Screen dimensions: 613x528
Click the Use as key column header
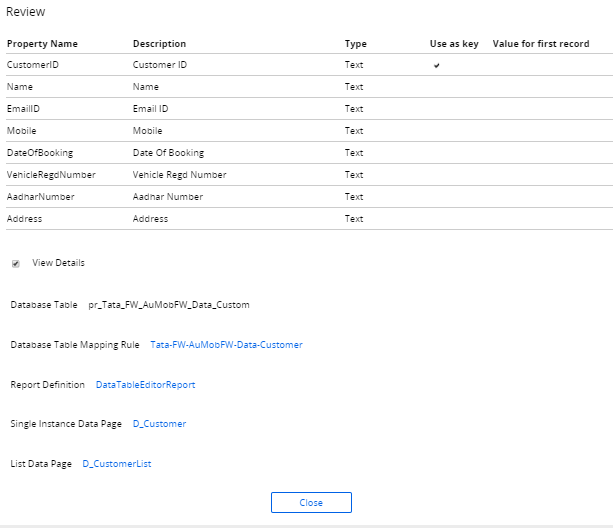click(x=454, y=44)
